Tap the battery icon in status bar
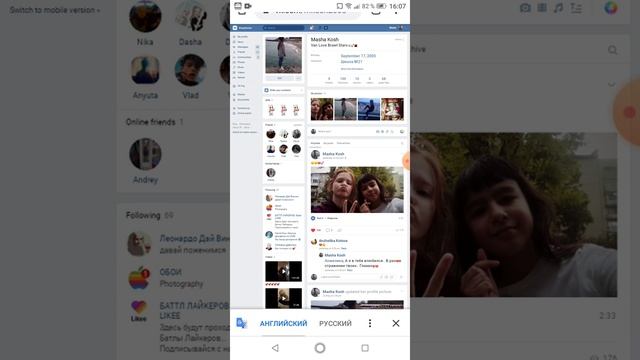640x360 pixels. pyautogui.click(x=381, y=6)
